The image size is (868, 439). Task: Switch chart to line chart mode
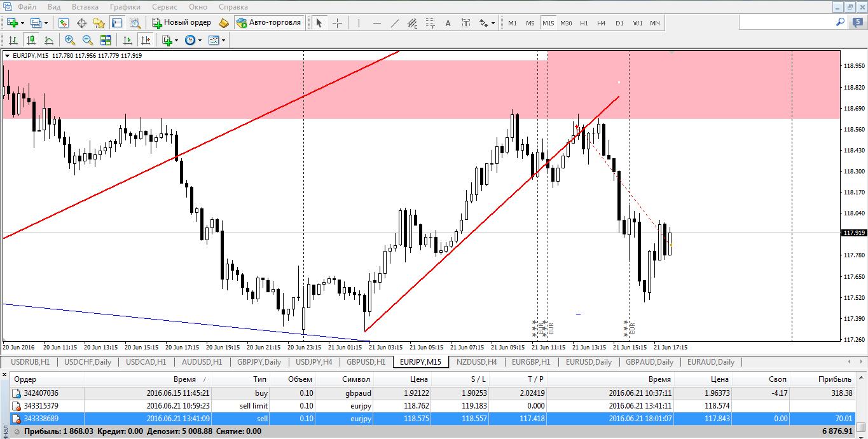pyautogui.click(x=49, y=40)
